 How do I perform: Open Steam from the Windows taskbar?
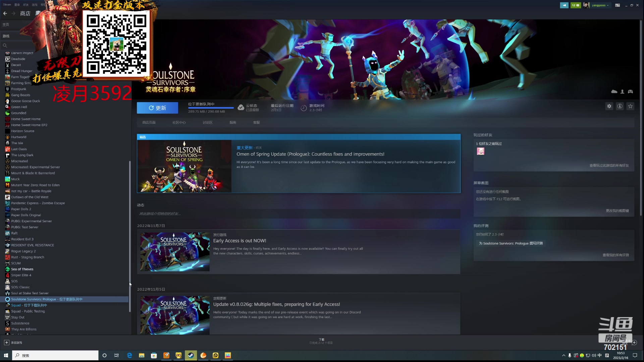[x=191, y=355]
